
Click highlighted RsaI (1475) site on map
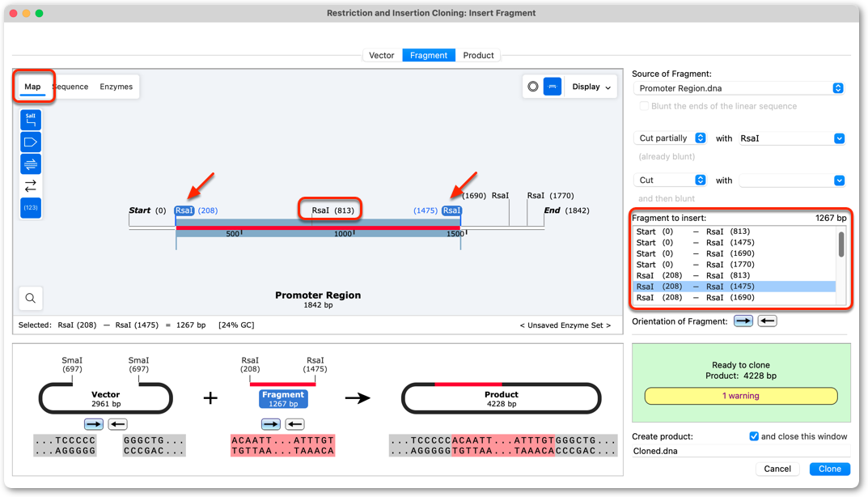pos(451,210)
